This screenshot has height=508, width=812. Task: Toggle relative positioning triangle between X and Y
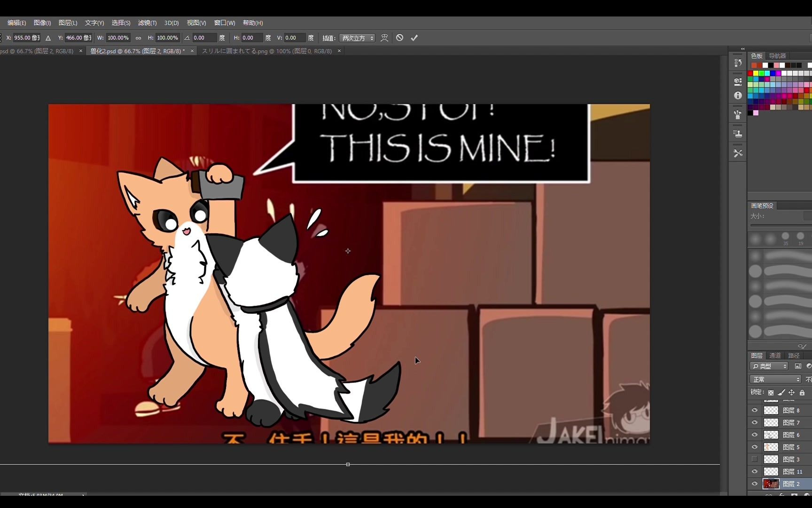(x=48, y=38)
